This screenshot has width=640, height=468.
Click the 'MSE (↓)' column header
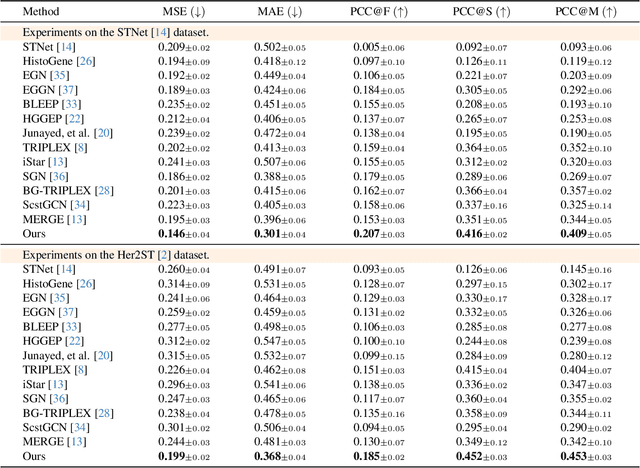183,11
